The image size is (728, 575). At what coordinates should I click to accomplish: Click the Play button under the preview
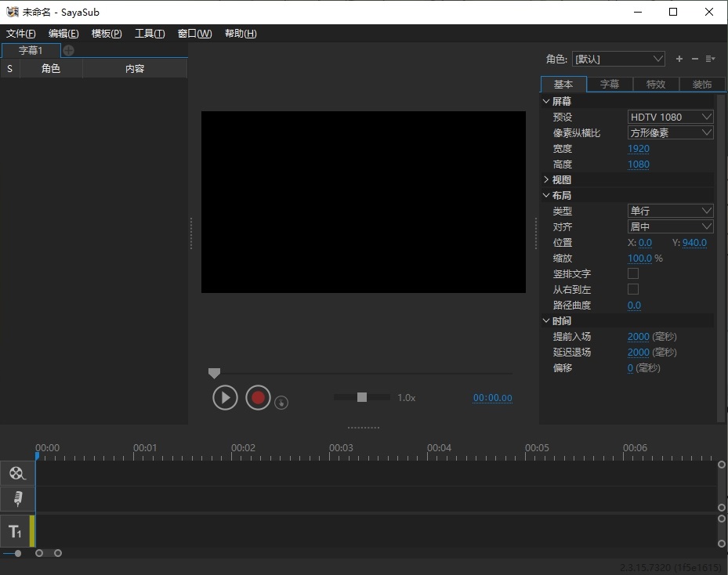tap(225, 398)
